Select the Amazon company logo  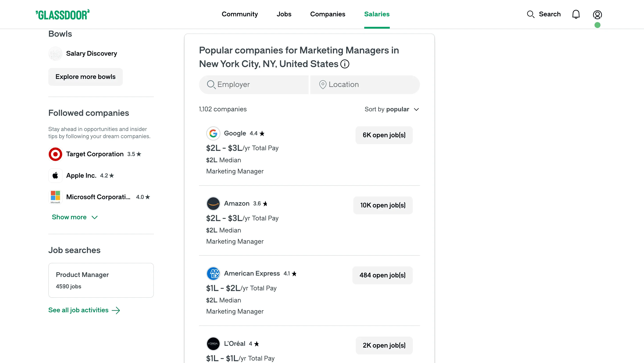pos(213,203)
